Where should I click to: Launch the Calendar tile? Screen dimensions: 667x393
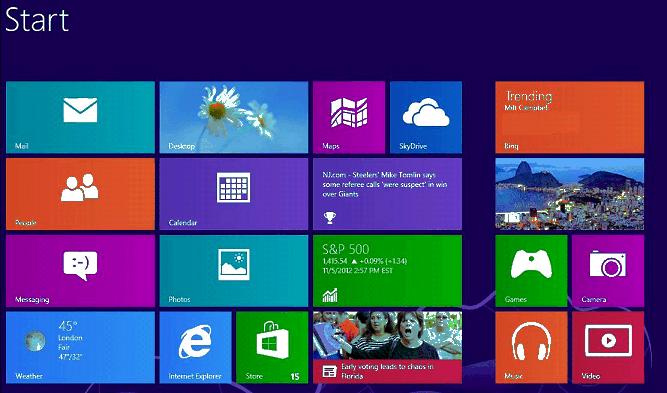point(234,194)
